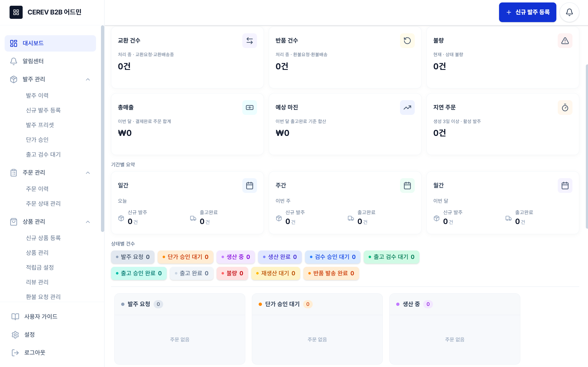This screenshot has width=588, height=367.
Task: Click the refresh icon on 반품 건수 card
Action: [407, 40]
